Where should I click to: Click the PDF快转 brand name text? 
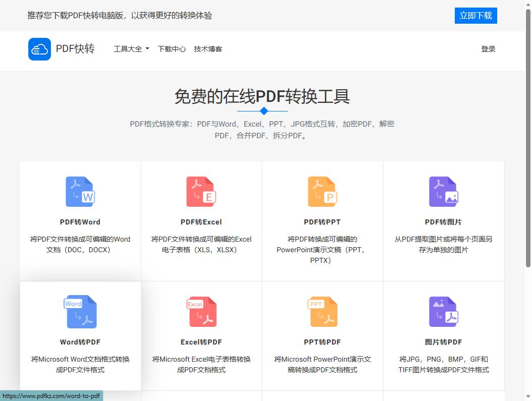click(75, 49)
